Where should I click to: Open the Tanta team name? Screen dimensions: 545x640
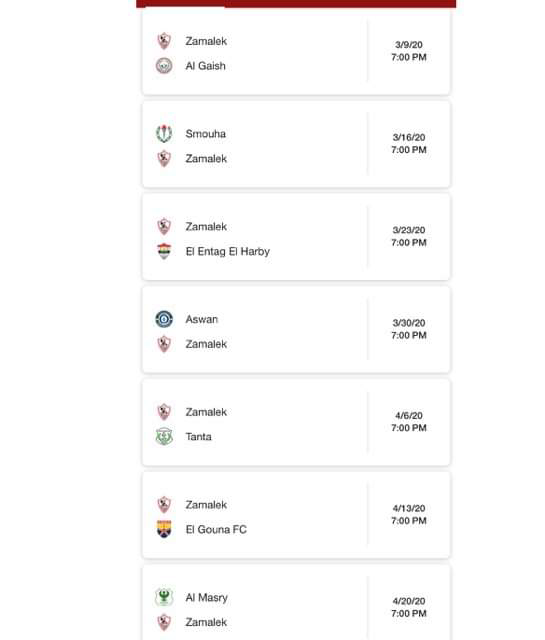(198, 436)
